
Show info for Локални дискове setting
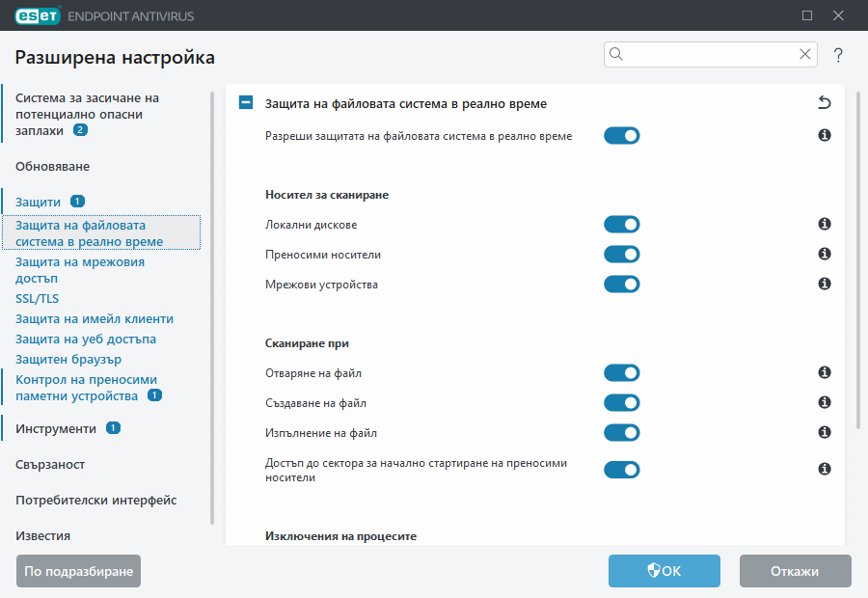[x=824, y=224]
